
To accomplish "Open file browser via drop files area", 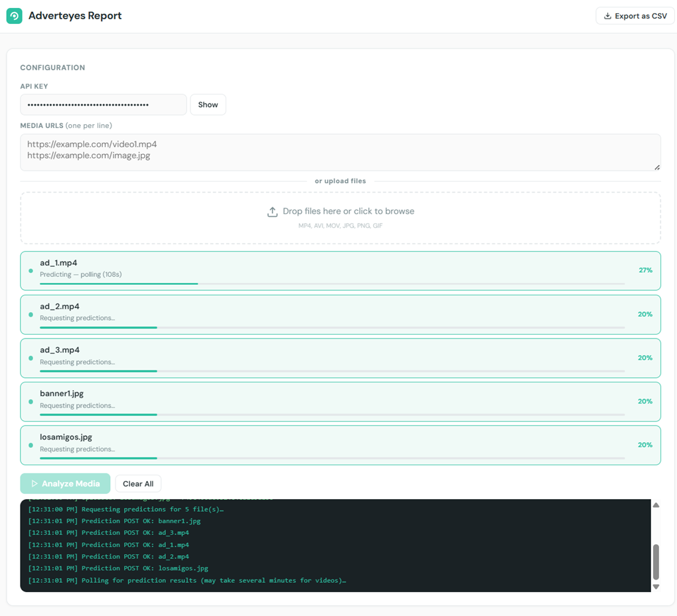I will 340,218.
